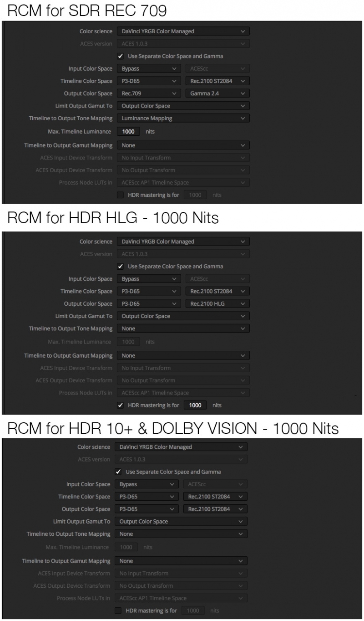Open Timeline to Output Gamut Mapping in SDR panel
This screenshot has width=364, height=621.
coord(183,145)
